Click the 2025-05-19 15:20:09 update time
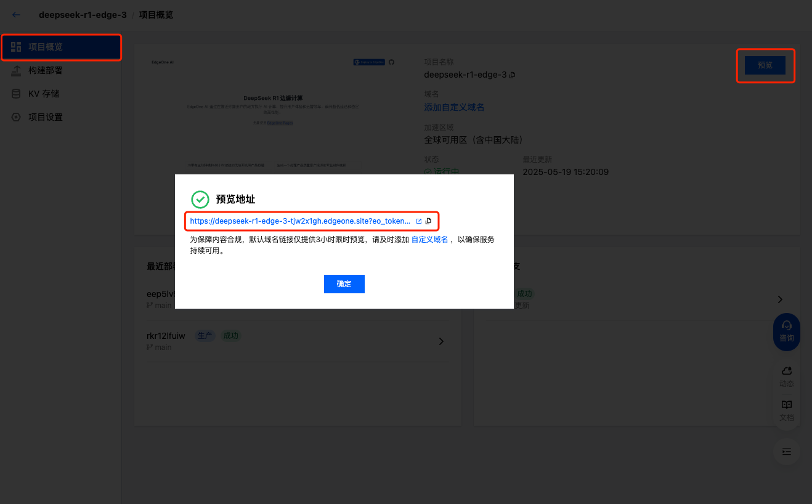The height and width of the screenshot is (504, 812). pyautogui.click(x=566, y=172)
